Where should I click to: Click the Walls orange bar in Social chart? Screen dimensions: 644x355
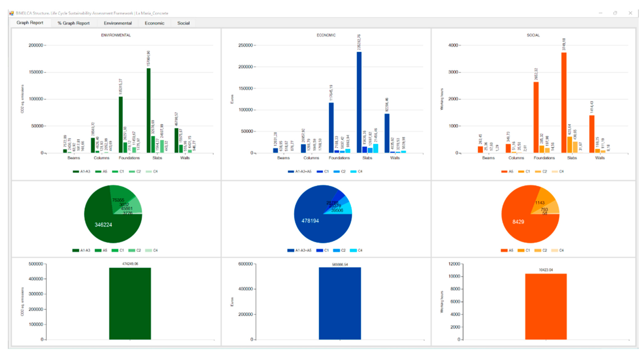(x=592, y=134)
